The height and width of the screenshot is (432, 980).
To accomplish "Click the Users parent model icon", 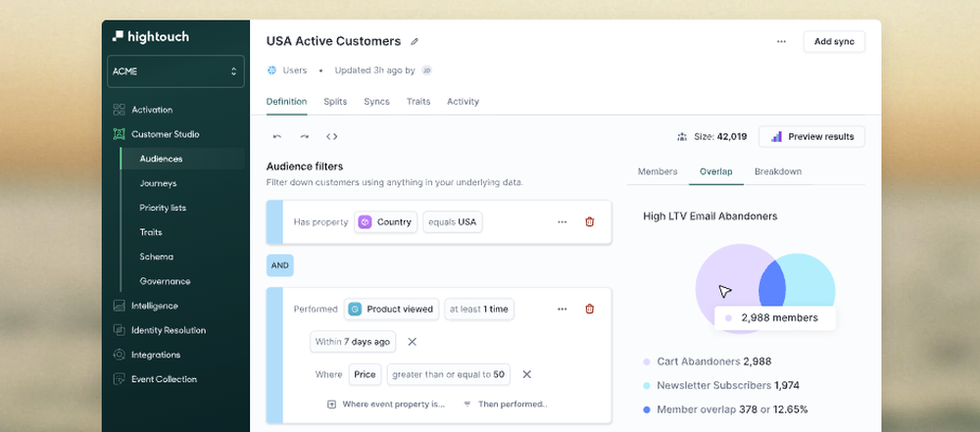I will [271, 71].
